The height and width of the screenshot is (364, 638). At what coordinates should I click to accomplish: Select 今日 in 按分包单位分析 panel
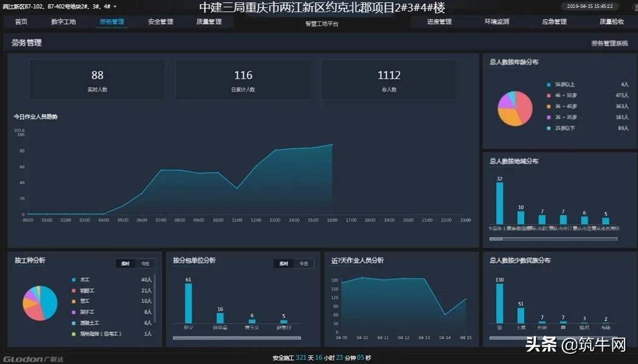pyautogui.click(x=303, y=263)
